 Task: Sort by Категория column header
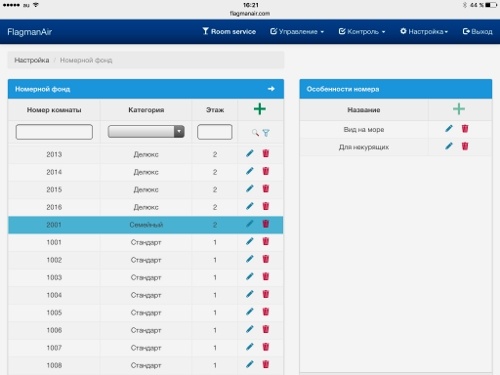[146, 110]
